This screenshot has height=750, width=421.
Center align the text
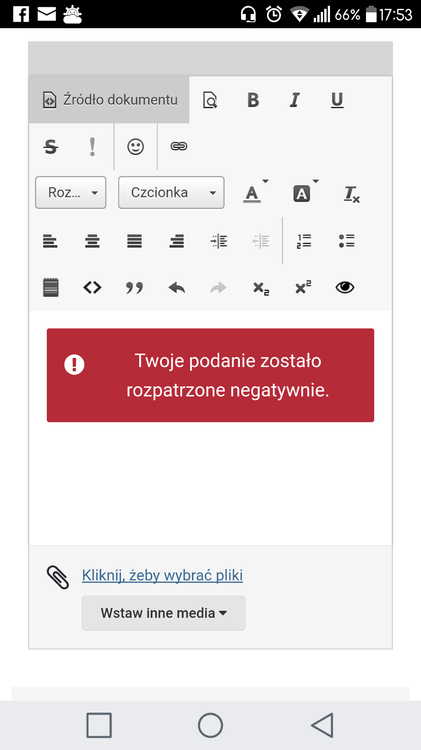click(92, 241)
